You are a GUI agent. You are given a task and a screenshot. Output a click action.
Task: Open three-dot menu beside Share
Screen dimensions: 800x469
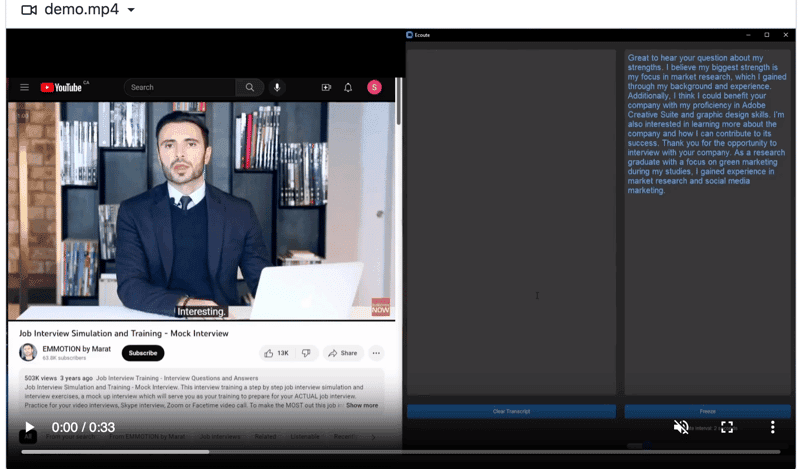[376, 353]
